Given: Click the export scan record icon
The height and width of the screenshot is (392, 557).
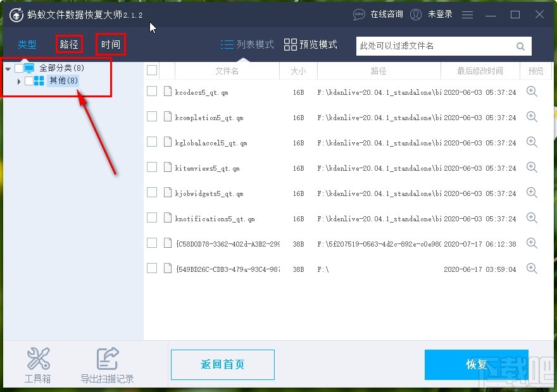Looking at the screenshot, I should (107, 358).
